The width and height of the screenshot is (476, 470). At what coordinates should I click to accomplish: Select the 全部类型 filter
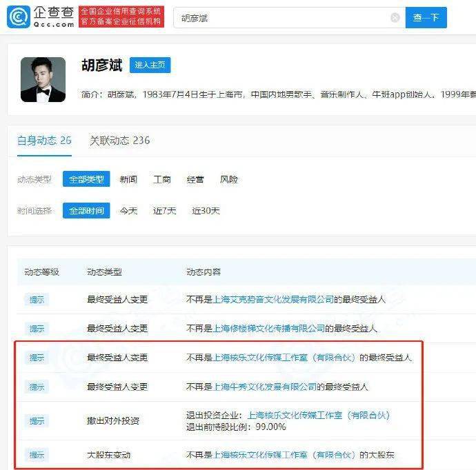[86, 179]
